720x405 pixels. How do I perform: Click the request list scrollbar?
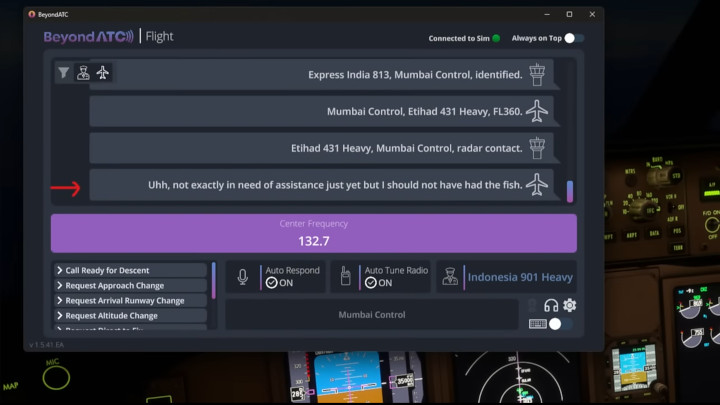coord(214,281)
